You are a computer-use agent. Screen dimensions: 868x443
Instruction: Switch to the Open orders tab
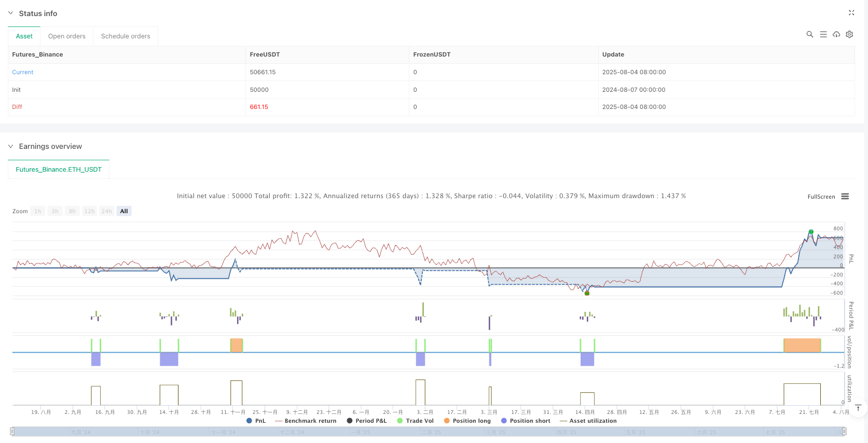(x=67, y=36)
